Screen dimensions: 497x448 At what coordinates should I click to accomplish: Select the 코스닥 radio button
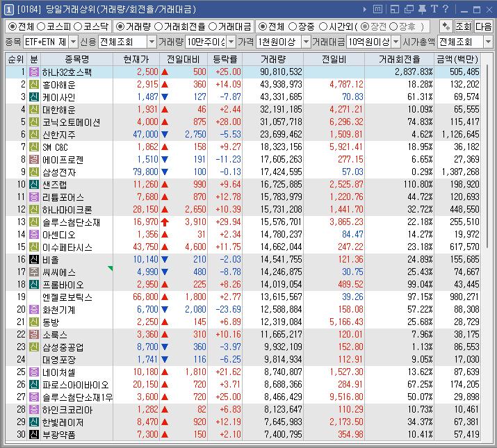[x=78, y=26]
